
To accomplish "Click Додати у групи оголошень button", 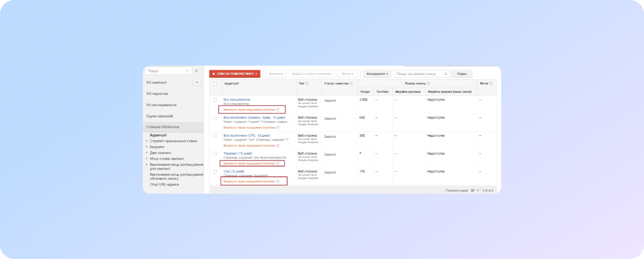I will coord(312,74).
